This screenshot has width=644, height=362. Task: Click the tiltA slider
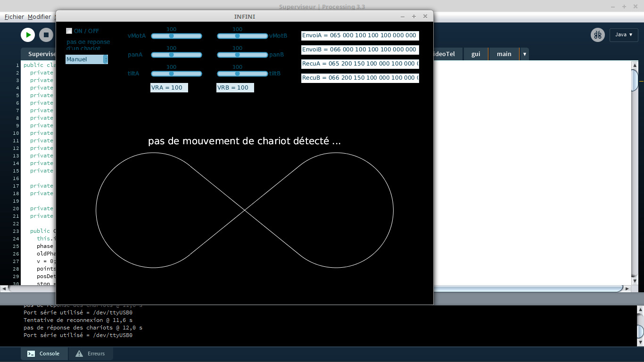(x=176, y=74)
